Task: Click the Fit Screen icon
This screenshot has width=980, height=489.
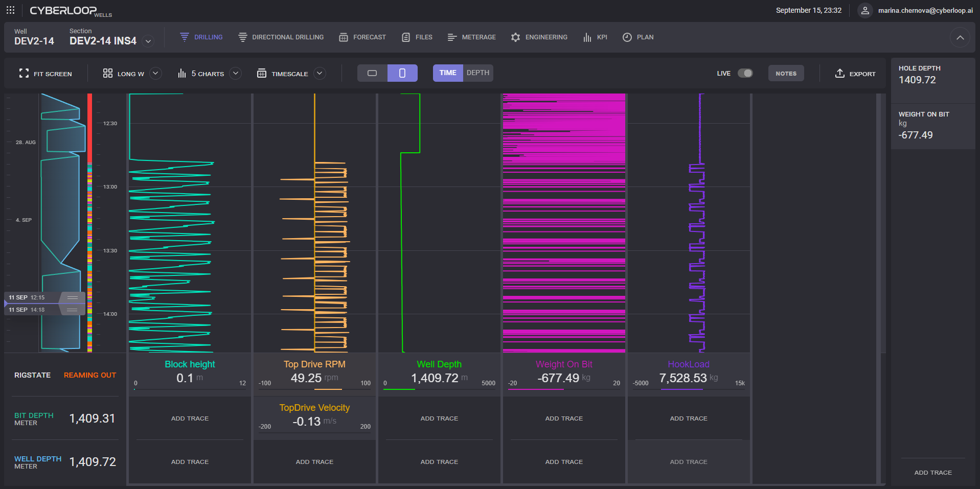Action: (x=24, y=74)
